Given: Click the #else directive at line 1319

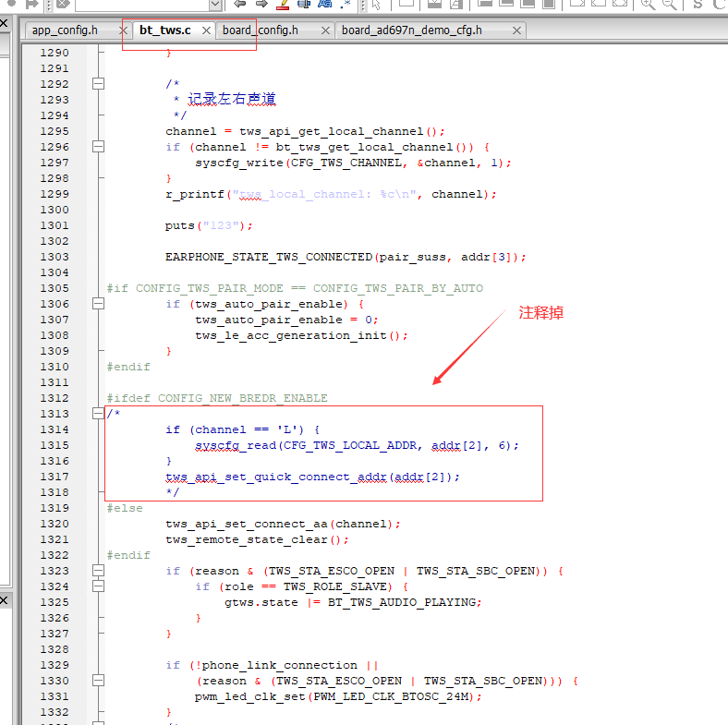Looking at the screenshot, I should 125,508.
